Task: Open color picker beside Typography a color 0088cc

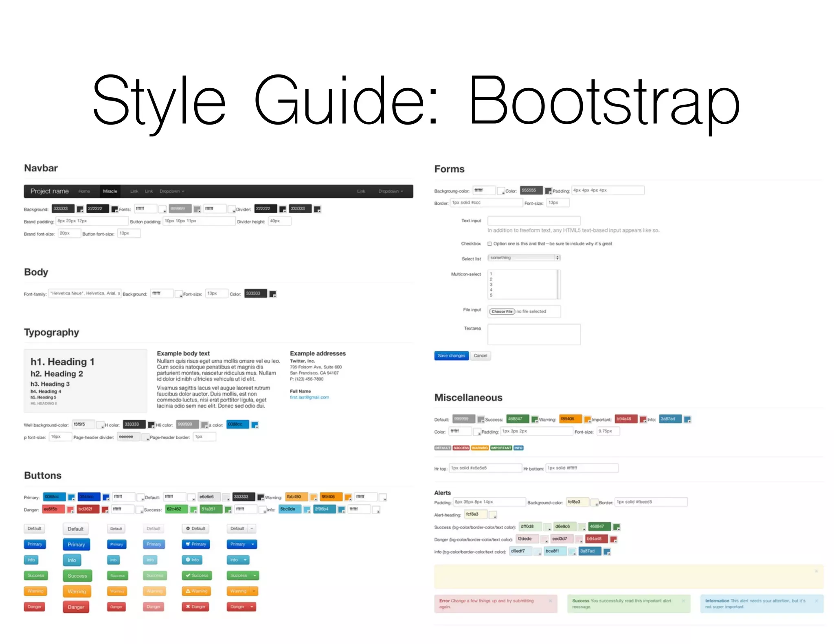Action: pyautogui.click(x=255, y=425)
